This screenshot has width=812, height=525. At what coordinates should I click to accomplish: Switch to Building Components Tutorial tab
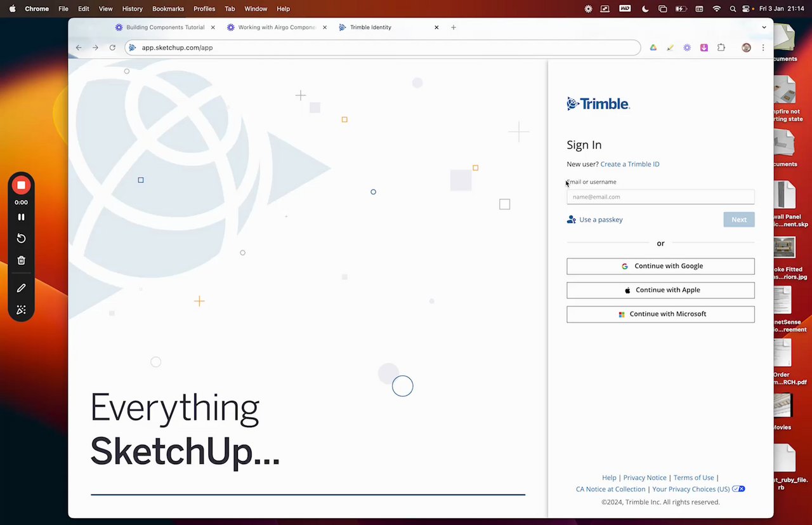(x=165, y=27)
